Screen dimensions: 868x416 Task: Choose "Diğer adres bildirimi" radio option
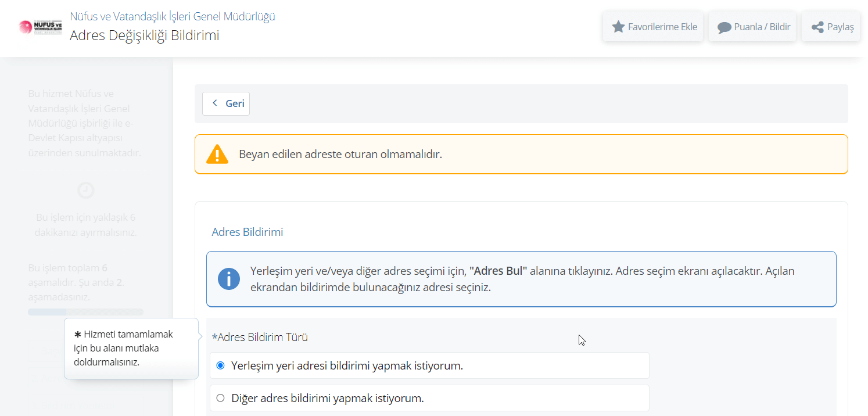click(220, 398)
